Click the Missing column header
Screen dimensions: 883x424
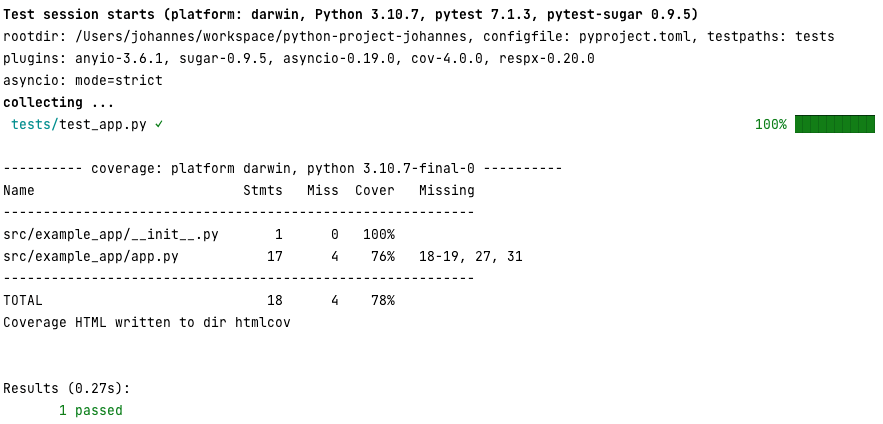click(x=447, y=190)
